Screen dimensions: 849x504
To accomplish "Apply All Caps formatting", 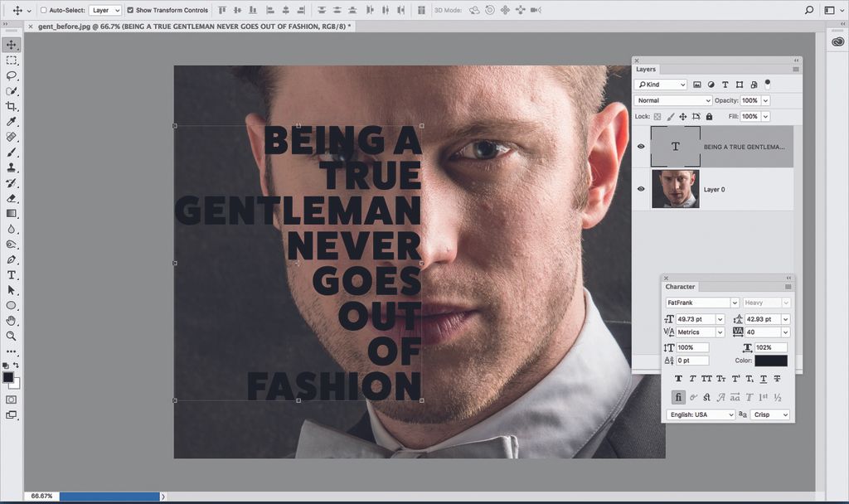I will 707,378.
